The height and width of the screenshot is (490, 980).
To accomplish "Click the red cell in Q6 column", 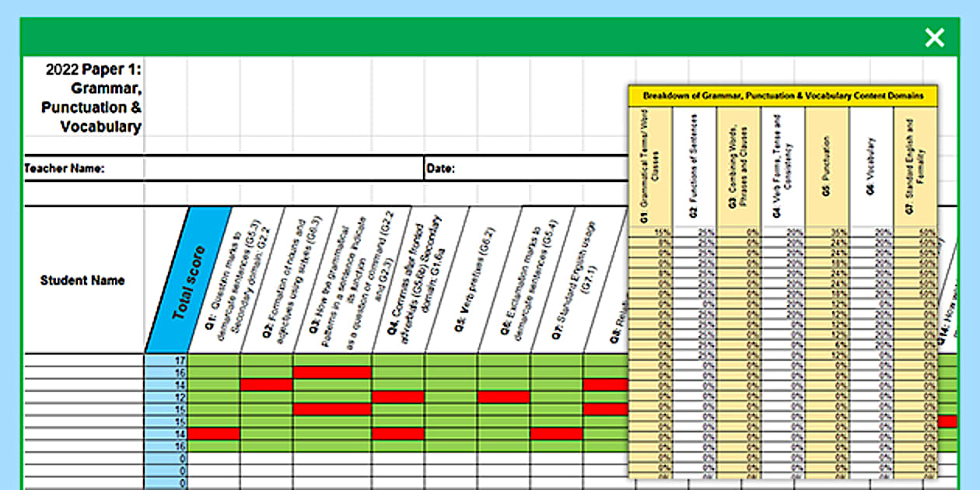I will 503,397.
